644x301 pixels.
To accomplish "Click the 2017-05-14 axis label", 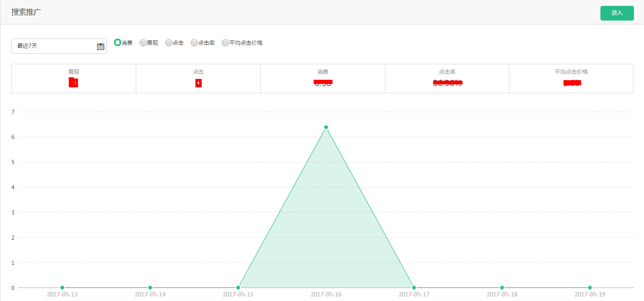I will tap(150, 294).
